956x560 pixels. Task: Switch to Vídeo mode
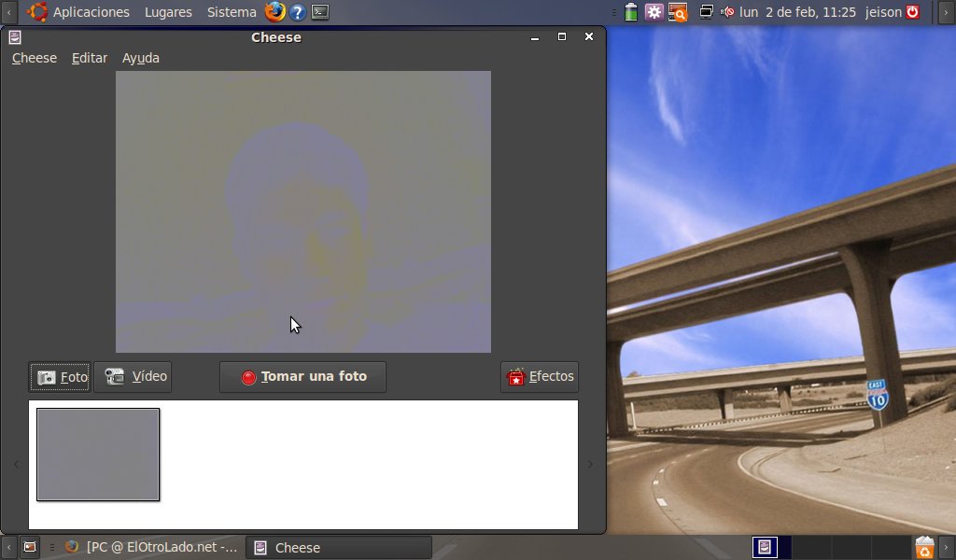coord(133,376)
